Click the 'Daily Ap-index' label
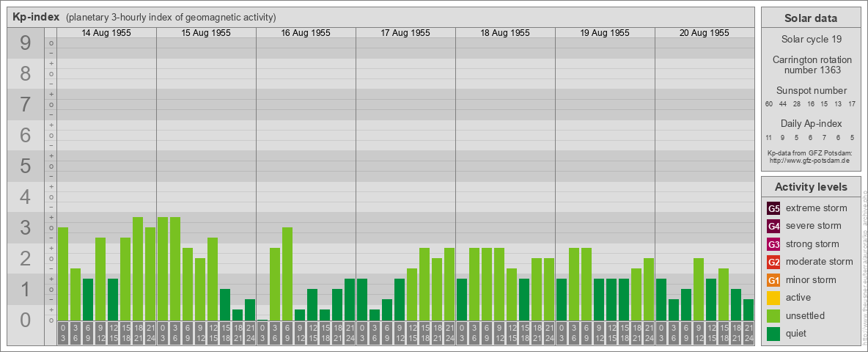The height and width of the screenshot is (352, 868). click(x=811, y=124)
